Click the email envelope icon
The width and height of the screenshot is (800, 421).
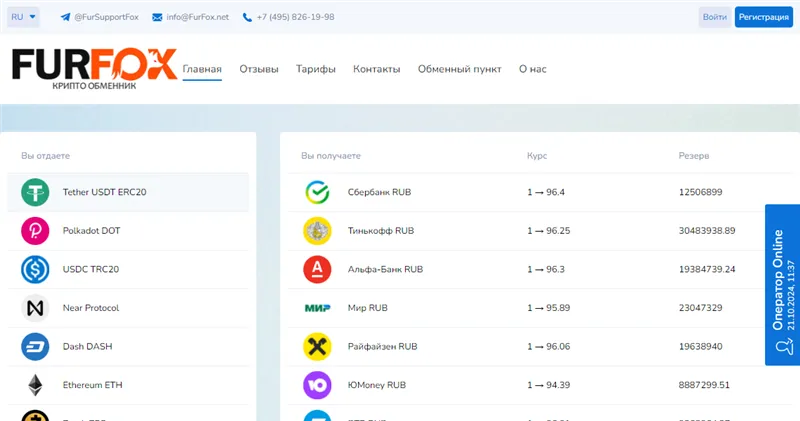tap(157, 17)
